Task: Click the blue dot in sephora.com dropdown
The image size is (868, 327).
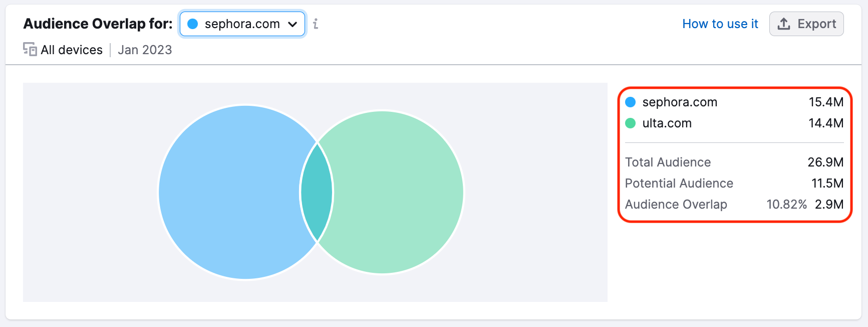Action: [192, 24]
